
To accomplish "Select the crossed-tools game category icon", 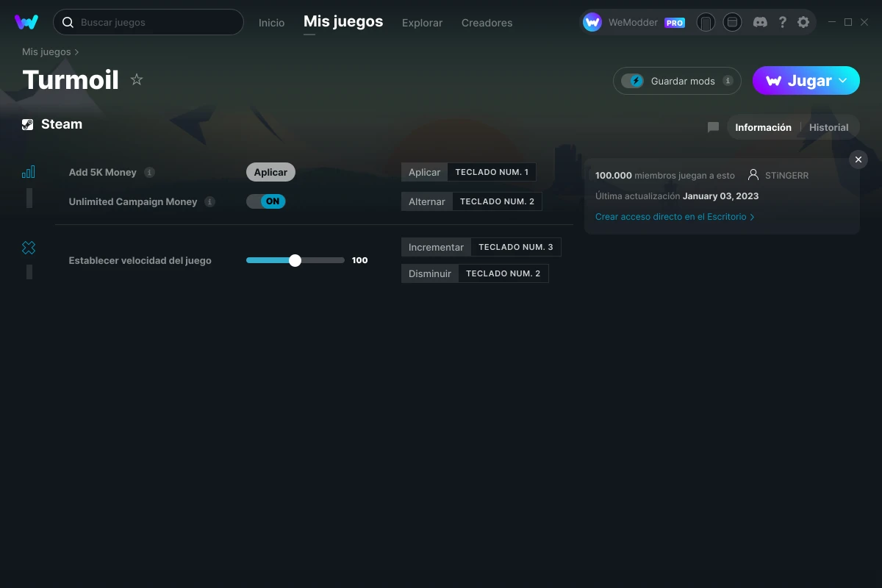I will coord(29,248).
